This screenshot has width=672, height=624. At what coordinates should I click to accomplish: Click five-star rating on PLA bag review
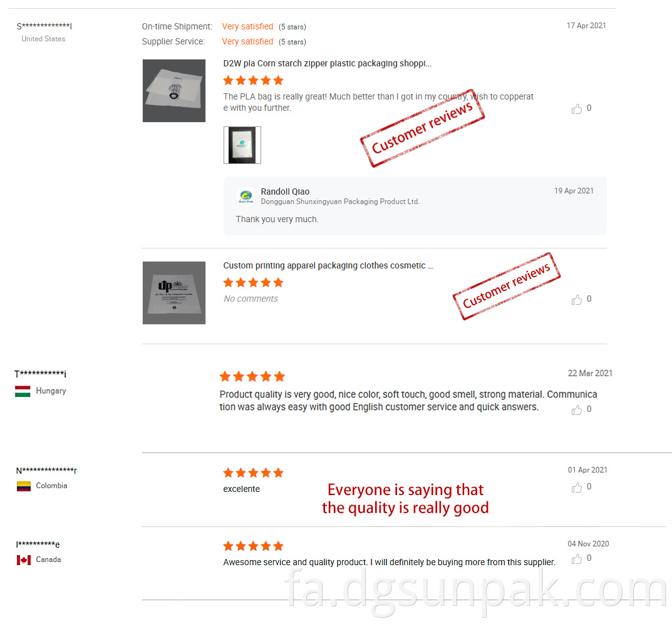253,80
